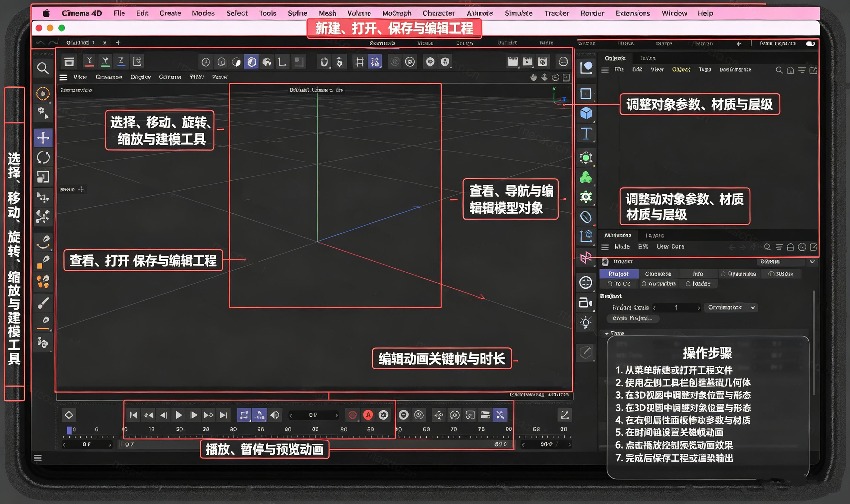This screenshot has width=850, height=504.
Task: Play the animation forward
Action: [178, 415]
